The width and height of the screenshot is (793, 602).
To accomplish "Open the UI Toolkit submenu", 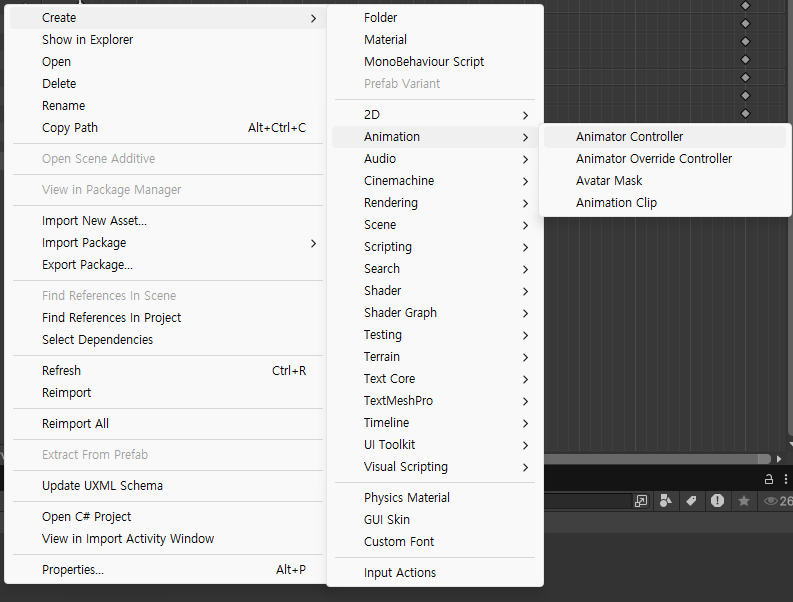I will click(x=435, y=445).
